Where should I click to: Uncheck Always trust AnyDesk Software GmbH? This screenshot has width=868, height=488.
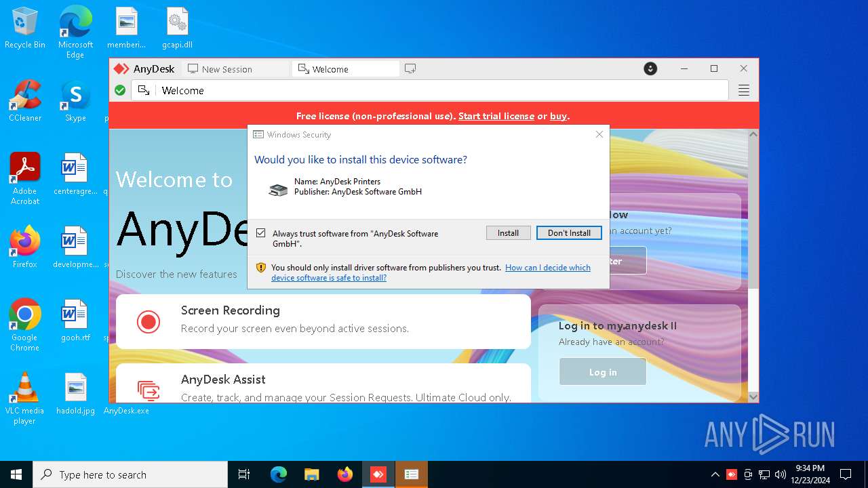(x=261, y=233)
